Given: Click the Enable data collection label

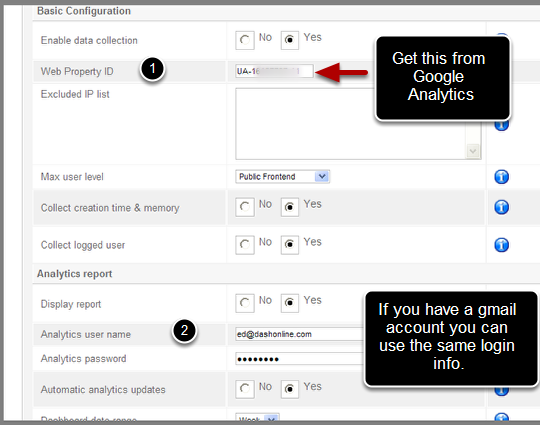Looking at the screenshot, I should tap(89, 40).
